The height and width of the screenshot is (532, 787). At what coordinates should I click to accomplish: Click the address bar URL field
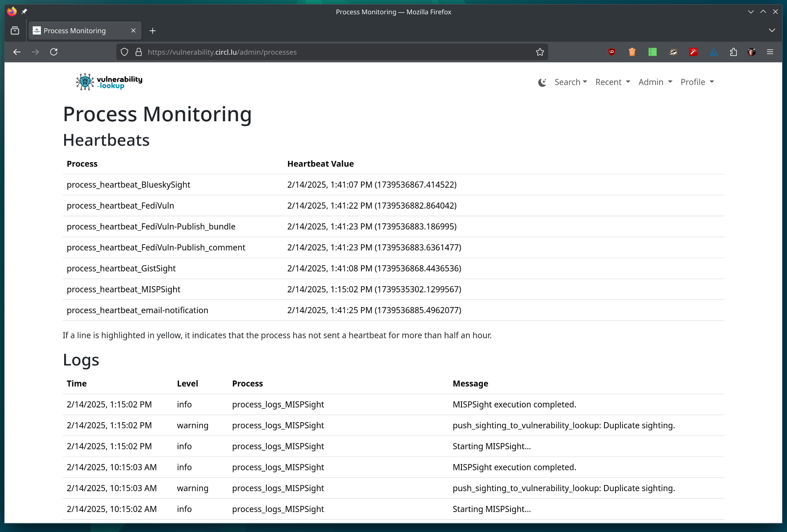point(332,52)
